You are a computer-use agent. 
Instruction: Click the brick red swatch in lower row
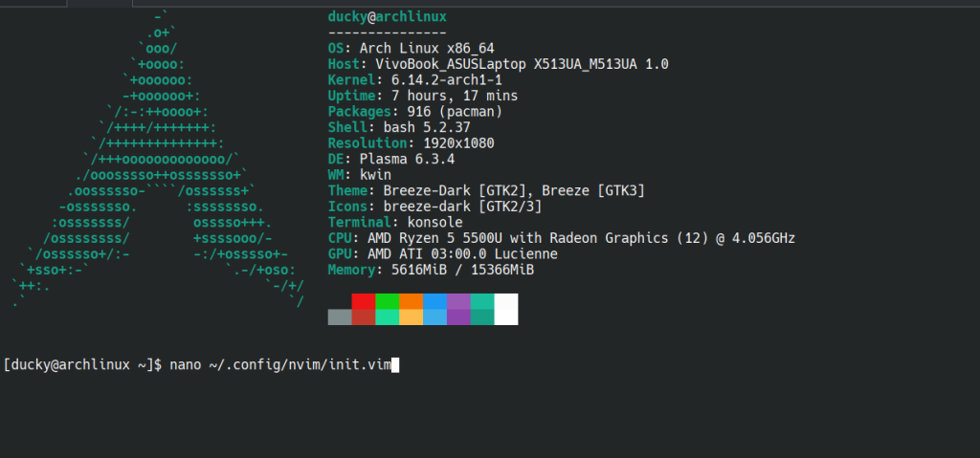pyautogui.click(x=363, y=317)
